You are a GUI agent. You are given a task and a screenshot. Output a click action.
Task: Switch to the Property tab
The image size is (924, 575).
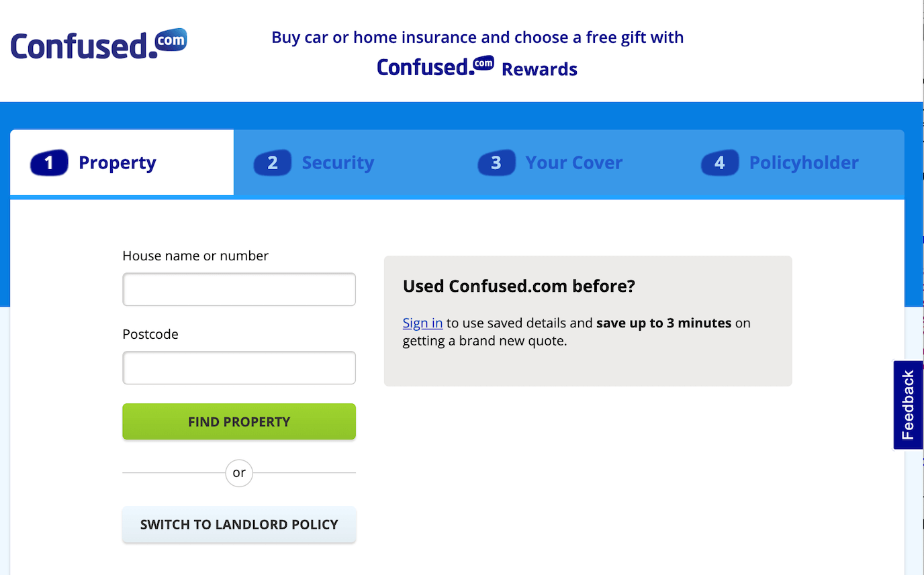[118, 162]
